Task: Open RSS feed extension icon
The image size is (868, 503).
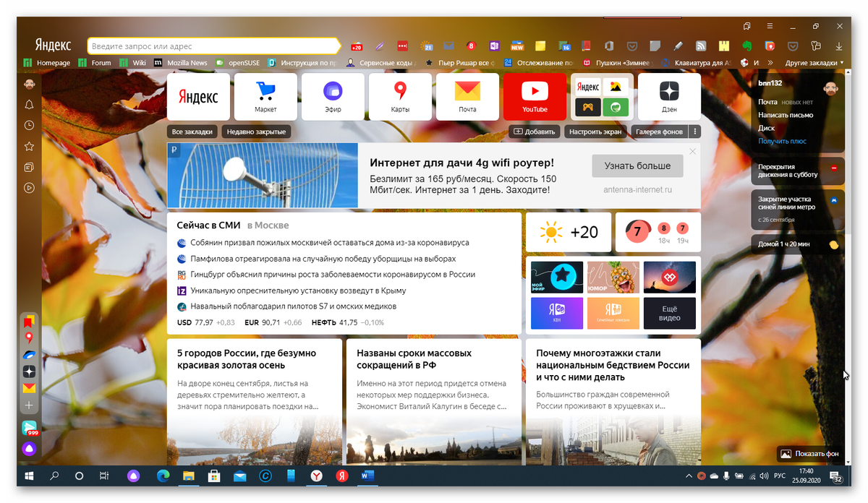Action: coord(701,46)
